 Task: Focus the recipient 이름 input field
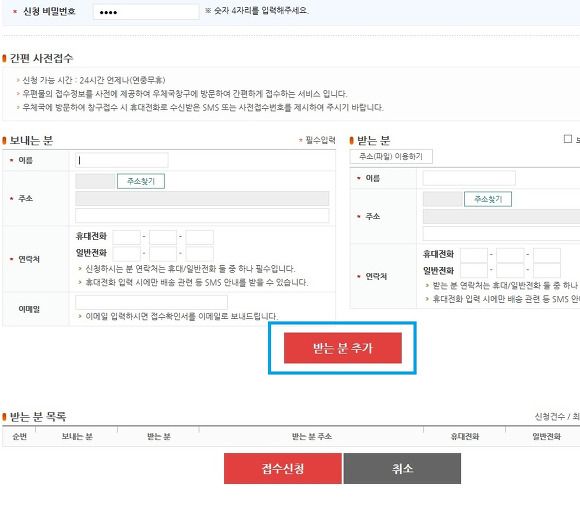pyautogui.click(x=469, y=178)
